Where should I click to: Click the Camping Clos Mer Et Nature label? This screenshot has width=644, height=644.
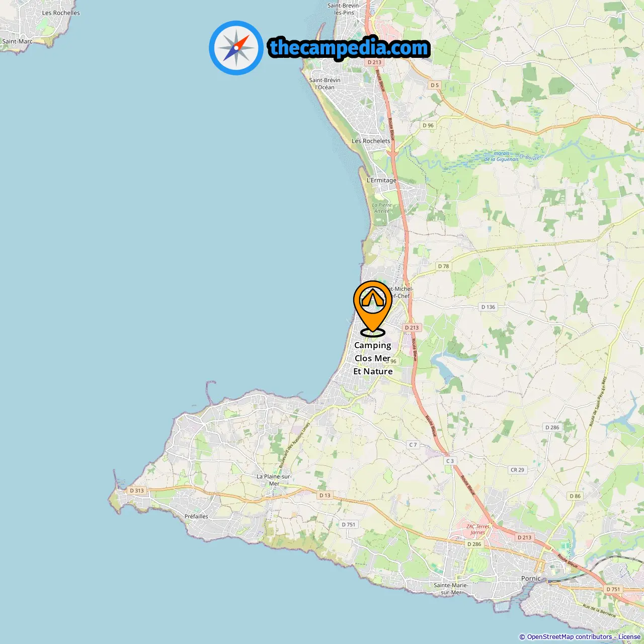373,358
